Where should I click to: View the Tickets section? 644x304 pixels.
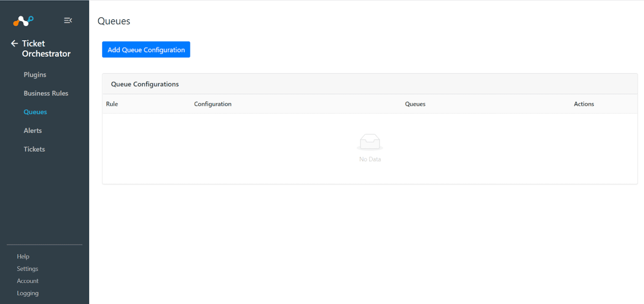point(34,149)
